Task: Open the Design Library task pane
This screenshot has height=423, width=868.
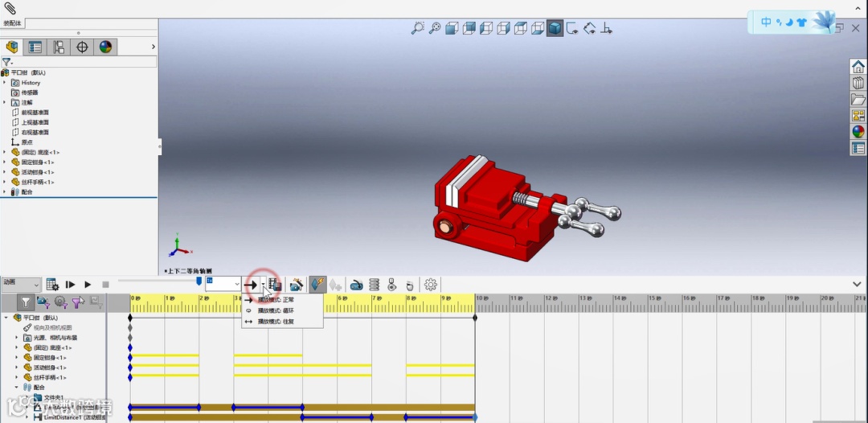Action: coord(858,83)
